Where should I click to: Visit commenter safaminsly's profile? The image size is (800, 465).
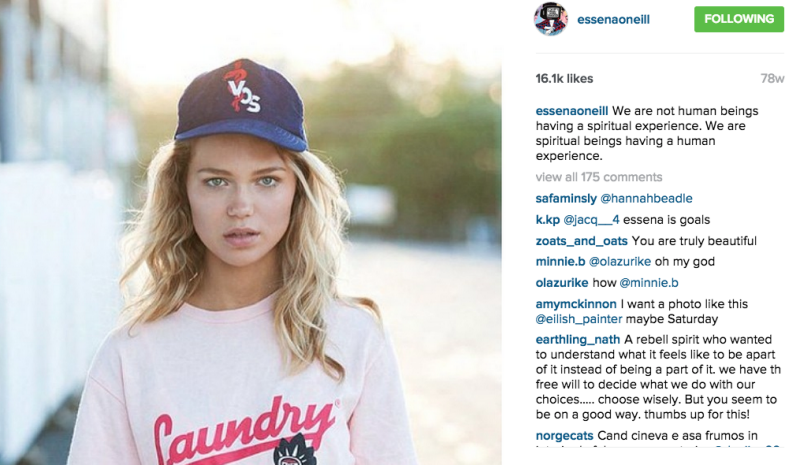click(x=566, y=199)
